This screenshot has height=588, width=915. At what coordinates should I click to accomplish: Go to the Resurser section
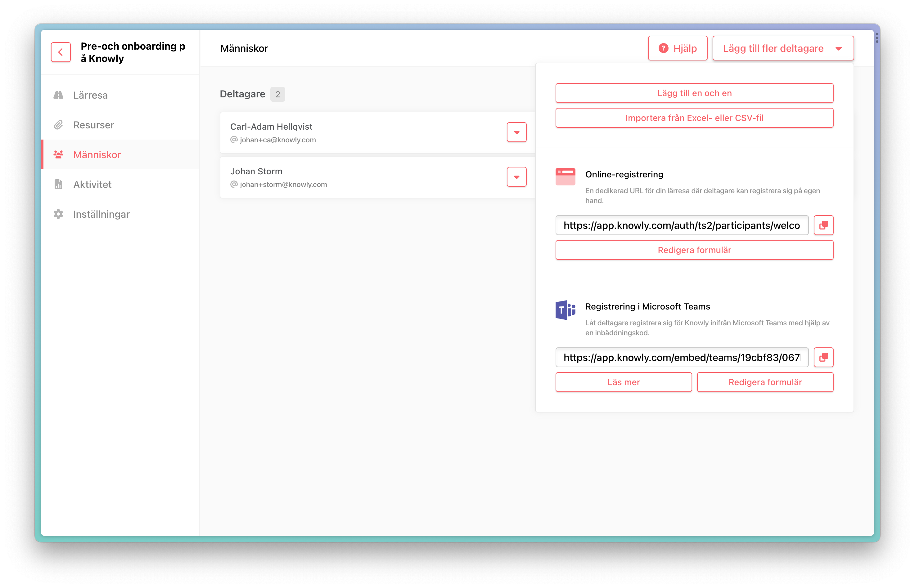94,125
